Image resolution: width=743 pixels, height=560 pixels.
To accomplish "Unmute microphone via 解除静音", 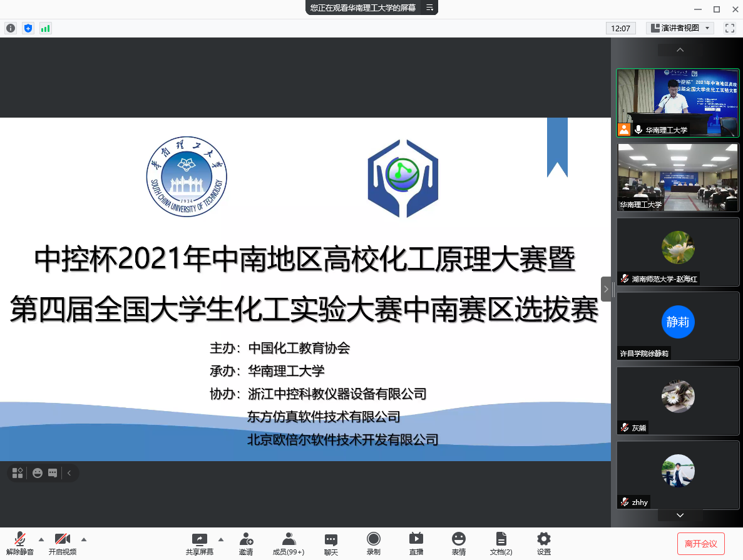I will pos(20,543).
